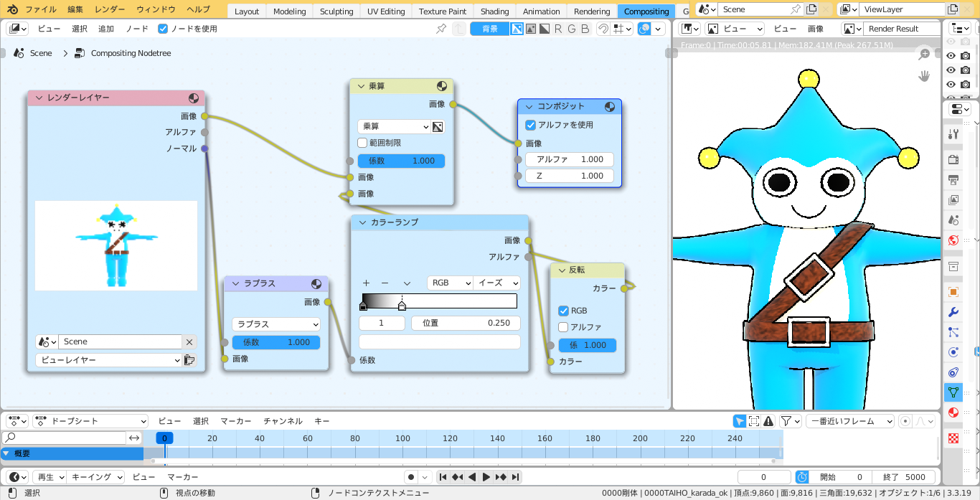Screen dimensions: 980x500
Task: Add a color stop with plus button
Action: coord(366,283)
